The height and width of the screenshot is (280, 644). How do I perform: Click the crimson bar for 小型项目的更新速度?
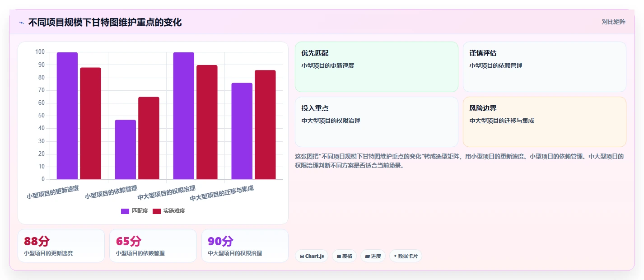90,123
